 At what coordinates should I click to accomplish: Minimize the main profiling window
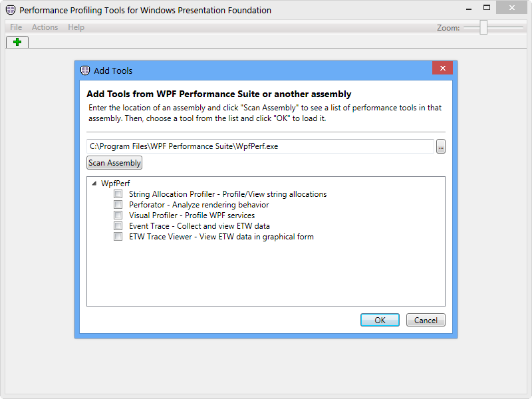469,9
